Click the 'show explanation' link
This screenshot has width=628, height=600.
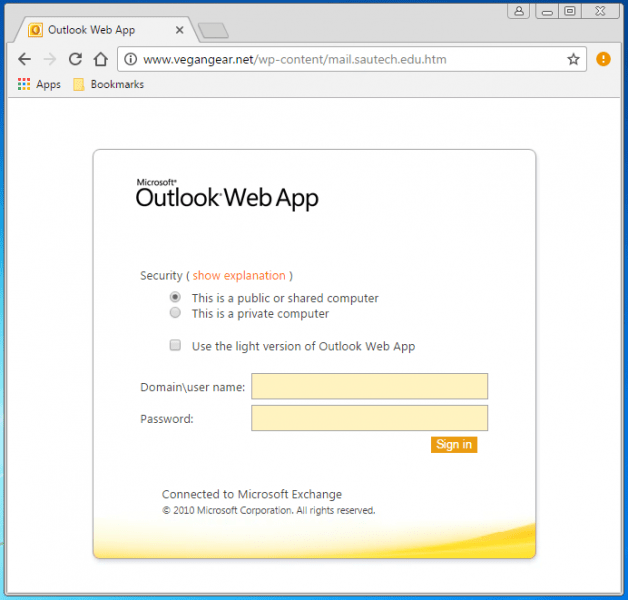point(239,276)
